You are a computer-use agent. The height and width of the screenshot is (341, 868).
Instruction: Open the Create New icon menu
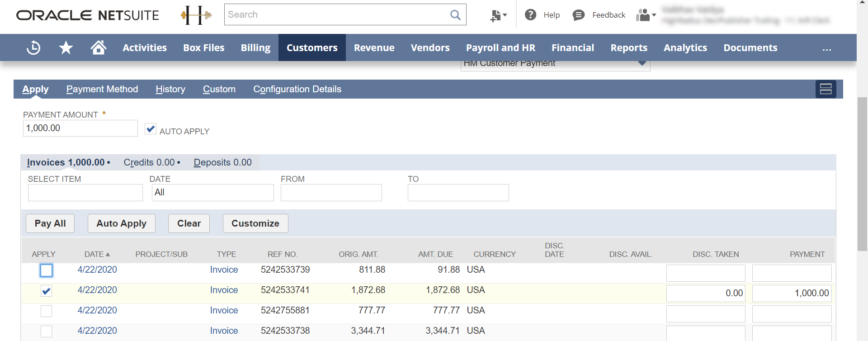tap(498, 15)
